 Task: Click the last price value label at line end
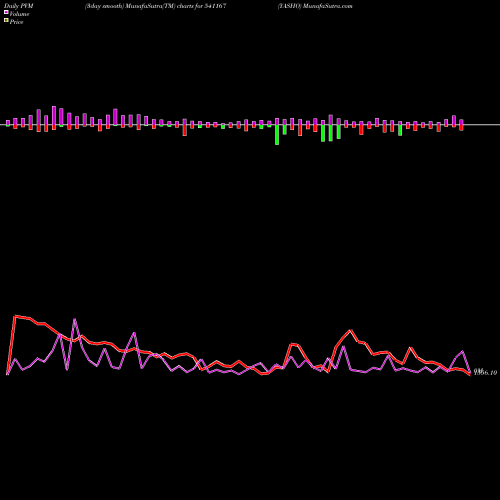486,373
